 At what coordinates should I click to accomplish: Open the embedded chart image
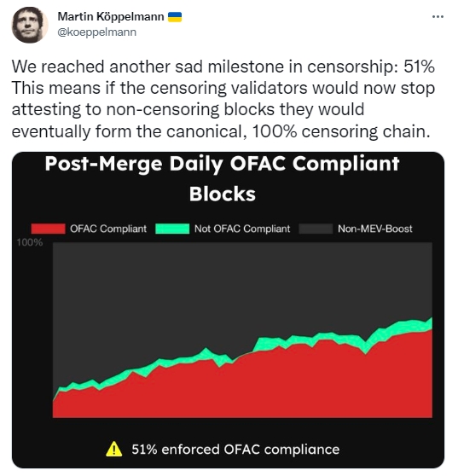coord(229,310)
